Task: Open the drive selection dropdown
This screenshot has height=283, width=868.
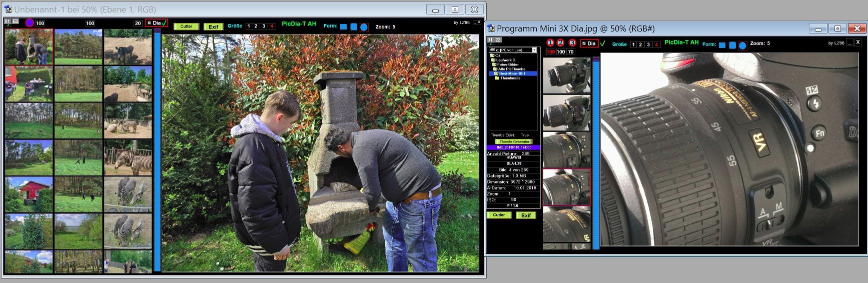Action: point(534,50)
